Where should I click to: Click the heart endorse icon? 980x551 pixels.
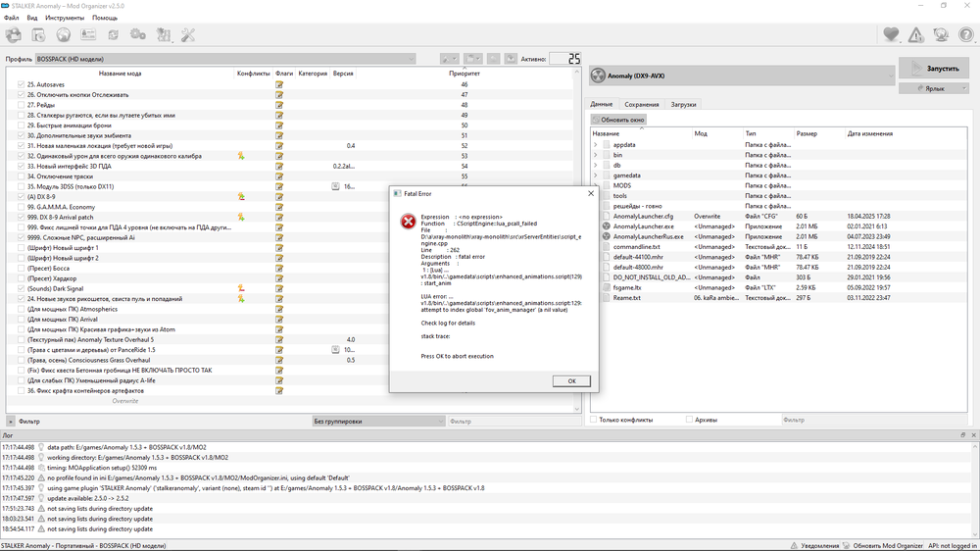(x=891, y=35)
